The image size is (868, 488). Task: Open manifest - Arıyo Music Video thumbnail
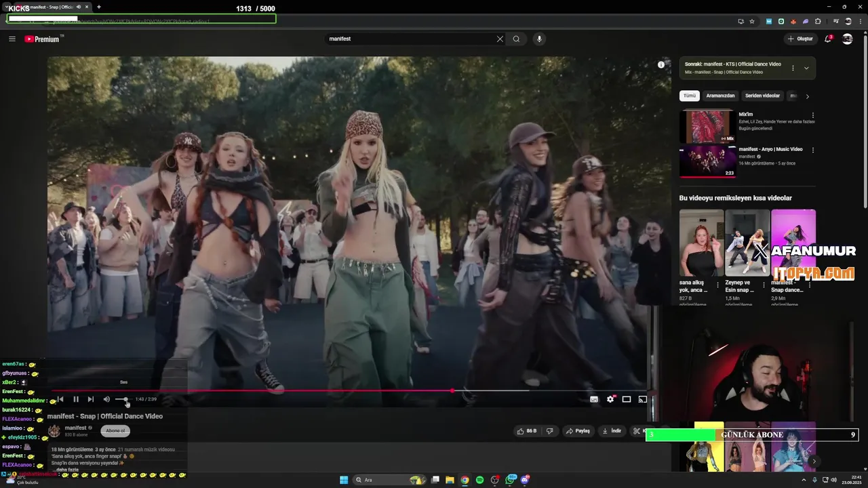tap(707, 161)
